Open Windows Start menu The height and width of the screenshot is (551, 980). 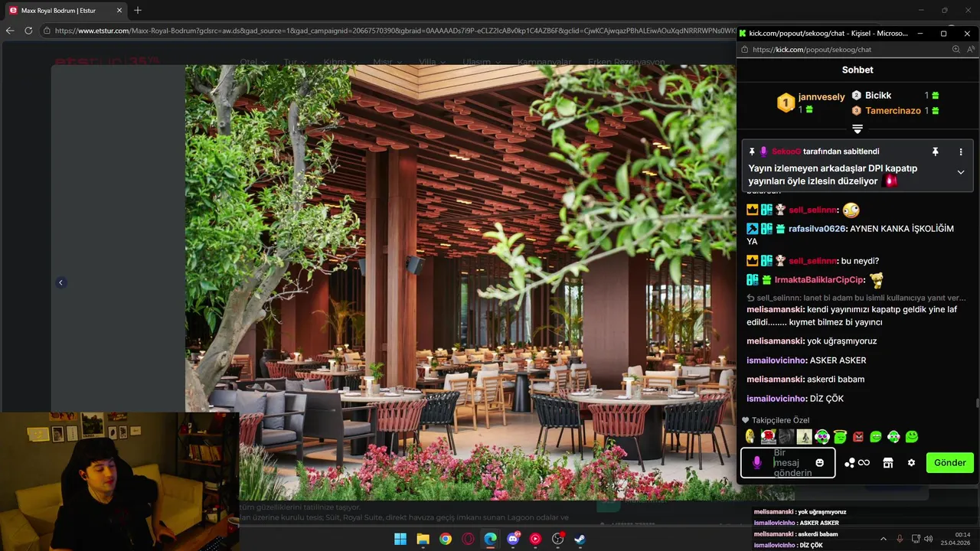click(400, 539)
